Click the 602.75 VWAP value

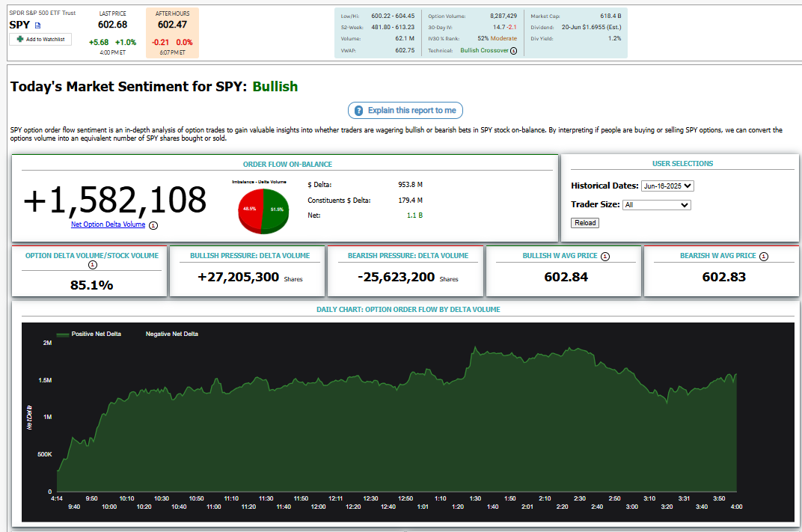[405, 50]
